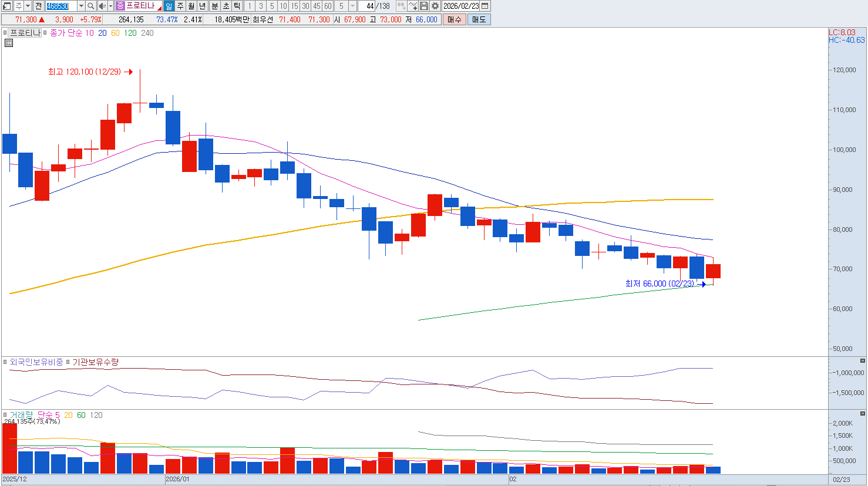
Task: Close the 거래량 volume panel
Action: point(862,414)
